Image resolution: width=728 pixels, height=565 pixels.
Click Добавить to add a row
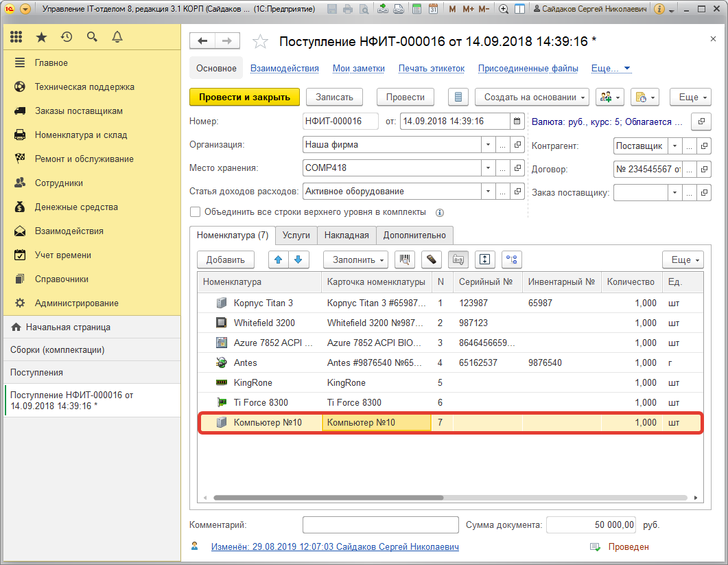tap(226, 260)
